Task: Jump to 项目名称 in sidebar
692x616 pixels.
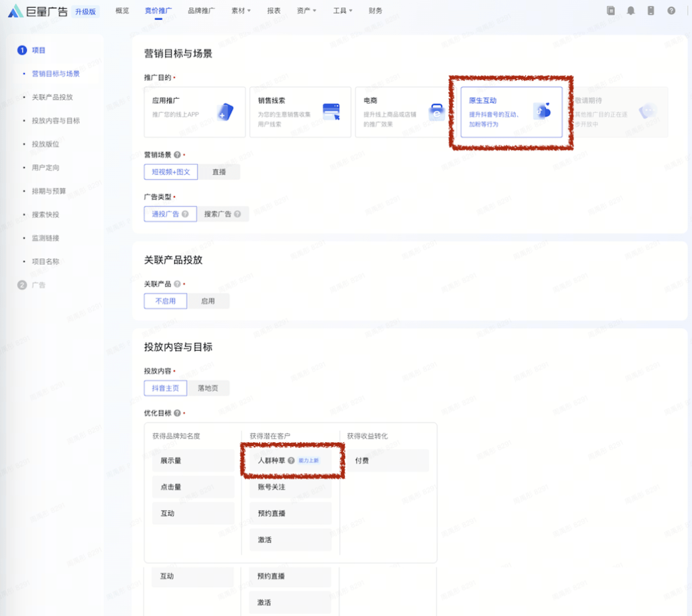Action: pos(45,262)
